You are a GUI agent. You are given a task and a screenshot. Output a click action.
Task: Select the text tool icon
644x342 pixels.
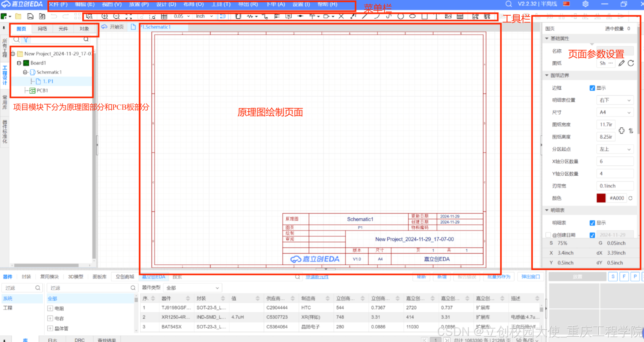[436, 17]
